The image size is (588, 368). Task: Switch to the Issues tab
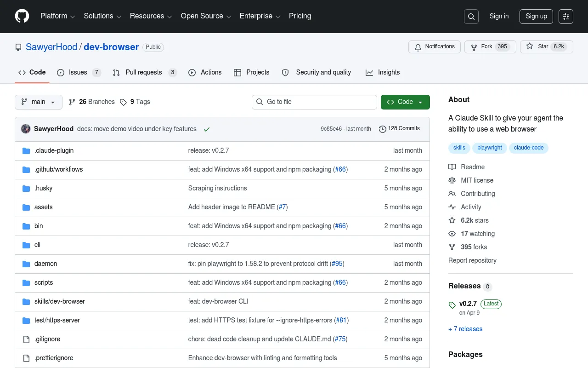(79, 73)
